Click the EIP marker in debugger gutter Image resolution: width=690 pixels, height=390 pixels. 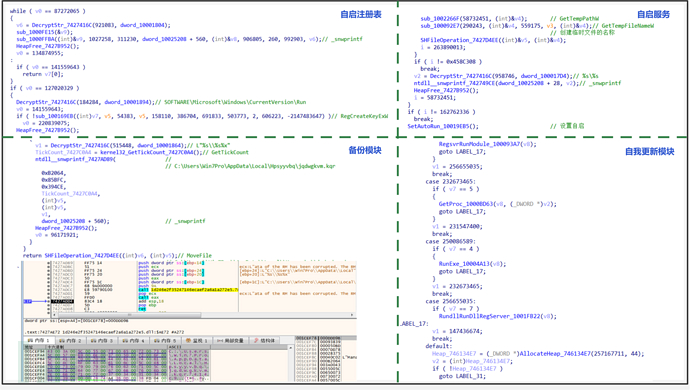pyautogui.click(x=28, y=302)
